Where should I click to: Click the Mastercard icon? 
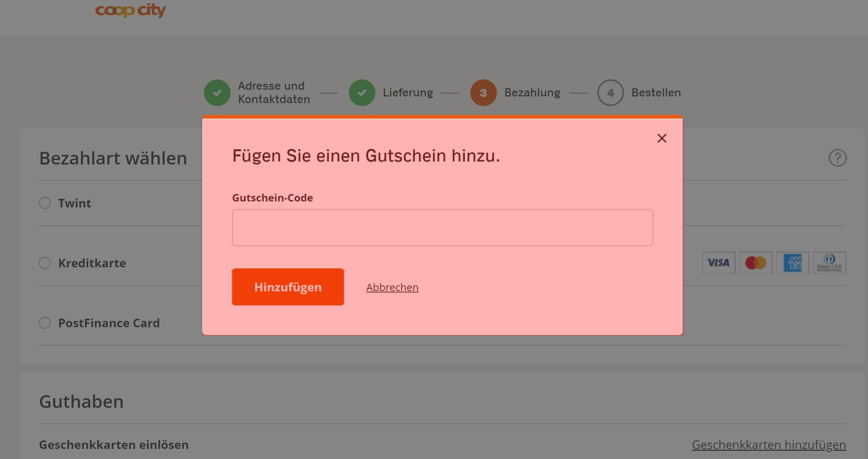click(x=755, y=263)
